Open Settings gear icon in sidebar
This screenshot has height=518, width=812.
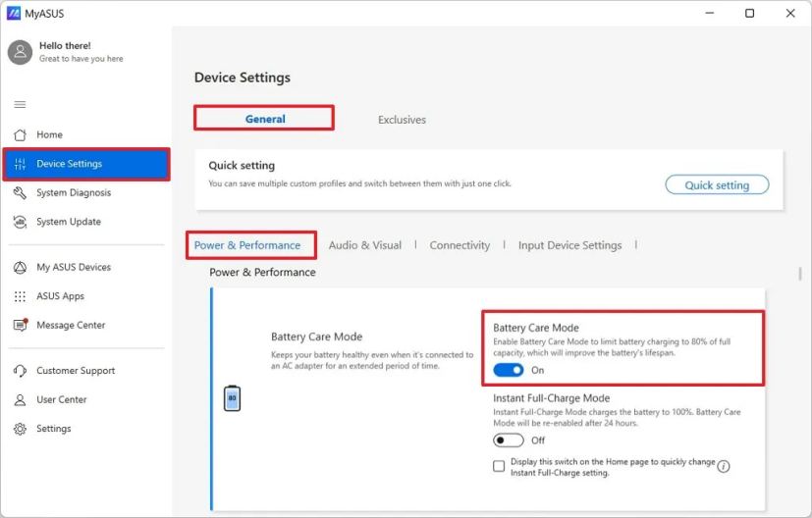tap(20, 429)
